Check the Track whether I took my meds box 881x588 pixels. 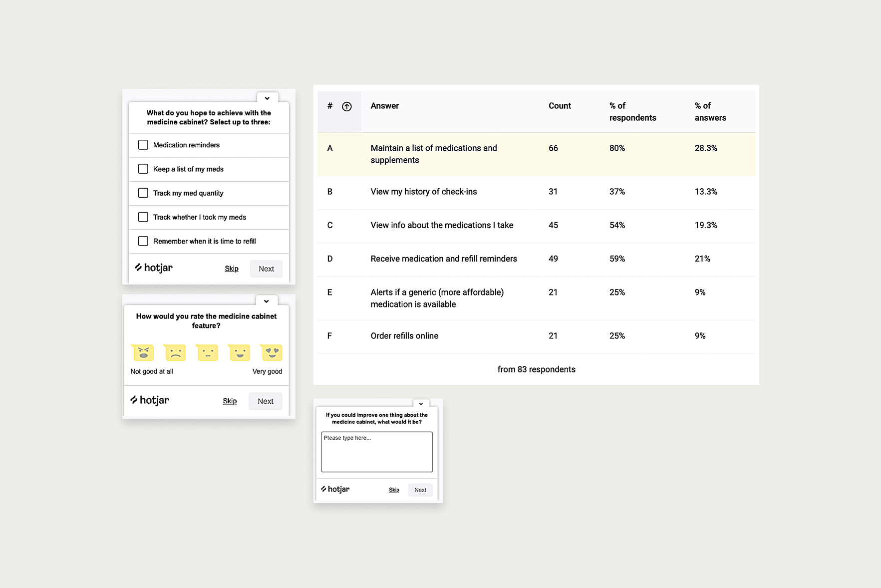coord(143,217)
